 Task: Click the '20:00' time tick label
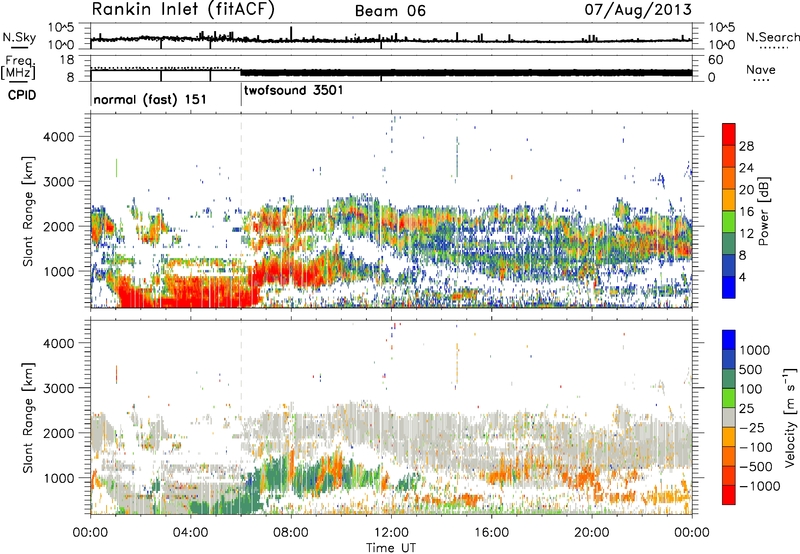[591, 533]
